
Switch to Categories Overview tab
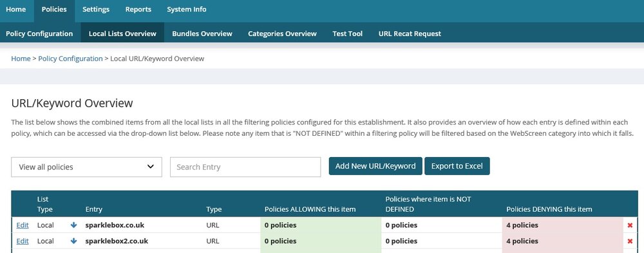tap(282, 33)
